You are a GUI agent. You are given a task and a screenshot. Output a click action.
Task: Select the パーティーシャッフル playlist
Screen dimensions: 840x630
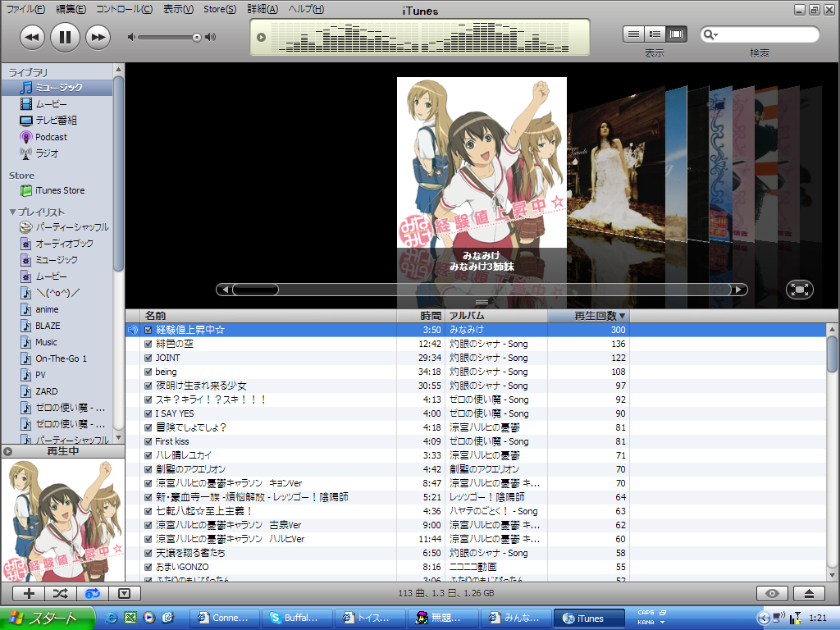click(x=57, y=227)
